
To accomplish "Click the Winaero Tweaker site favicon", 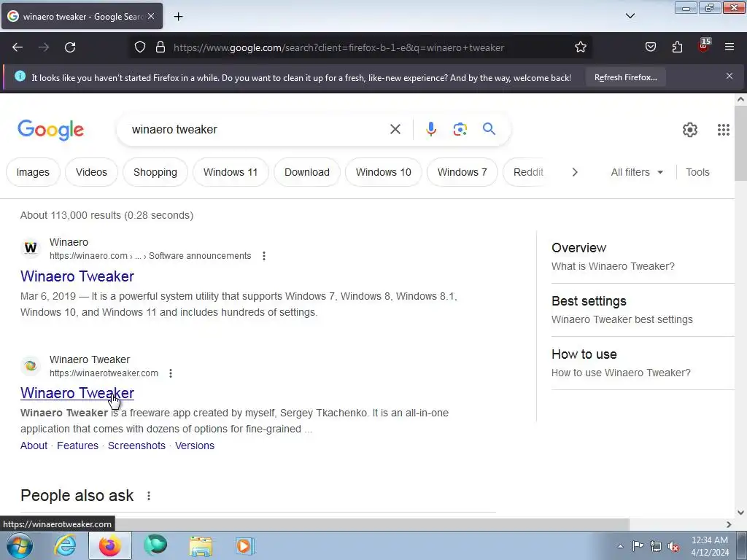I will tap(31, 366).
